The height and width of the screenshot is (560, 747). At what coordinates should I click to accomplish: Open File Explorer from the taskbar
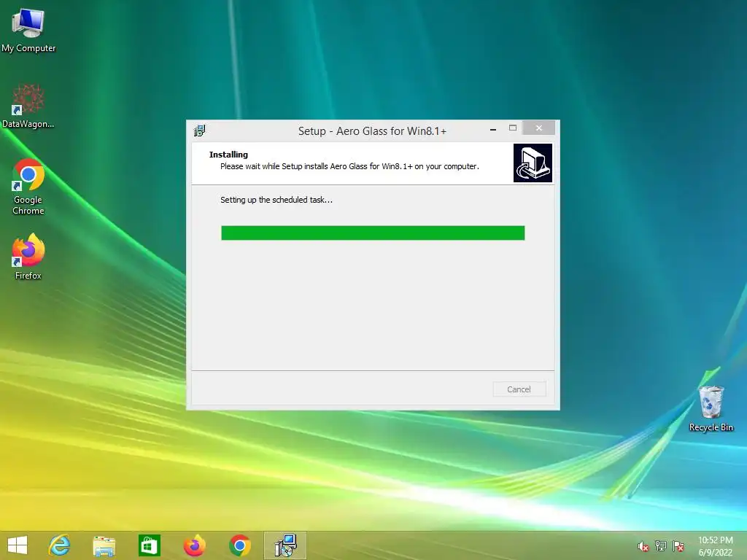[x=104, y=545]
